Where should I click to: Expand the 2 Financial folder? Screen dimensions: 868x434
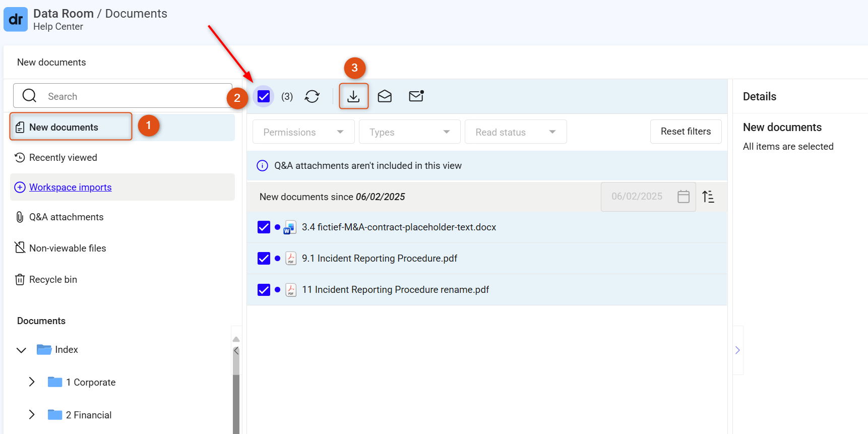(32, 414)
